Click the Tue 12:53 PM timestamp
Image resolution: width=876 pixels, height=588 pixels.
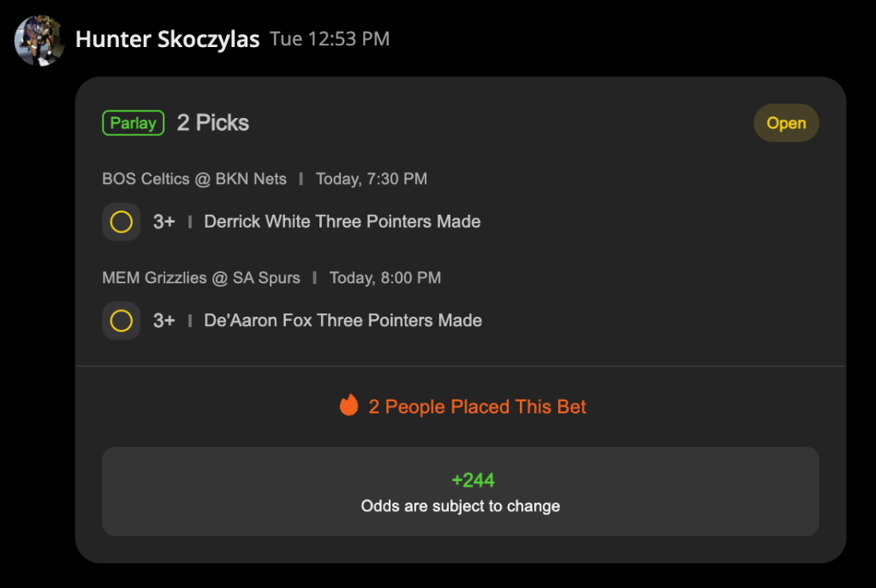point(330,39)
